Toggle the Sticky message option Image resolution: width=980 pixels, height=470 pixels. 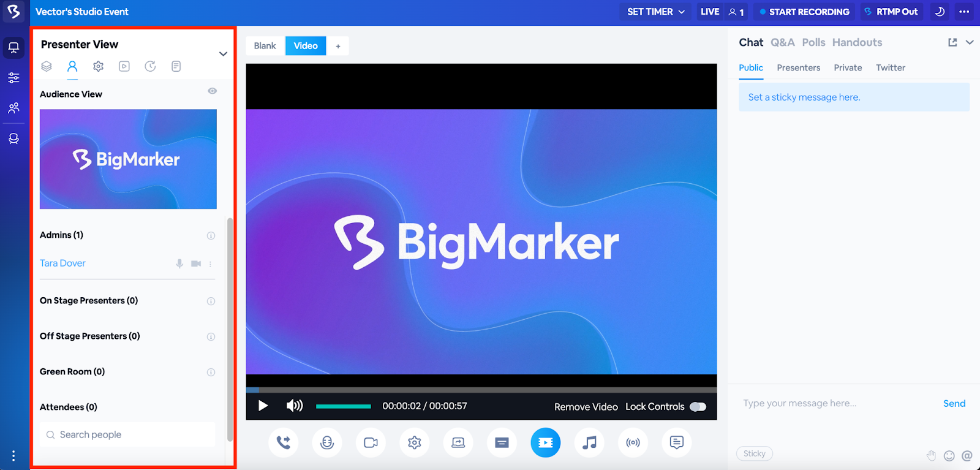tap(755, 453)
